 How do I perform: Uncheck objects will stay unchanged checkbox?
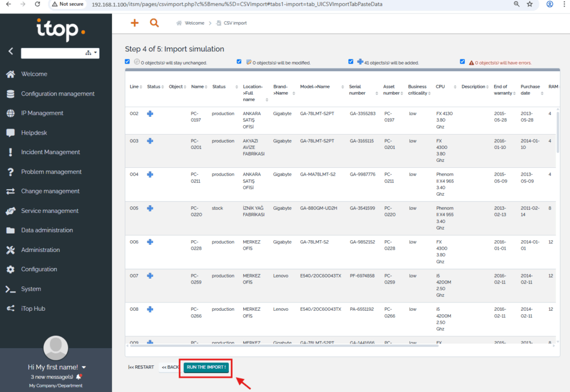[x=127, y=62]
